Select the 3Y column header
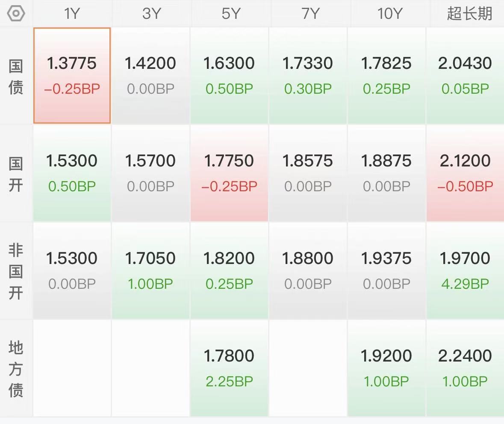The height and width of the screenshot is (424, 504). [x=151, y=14]
